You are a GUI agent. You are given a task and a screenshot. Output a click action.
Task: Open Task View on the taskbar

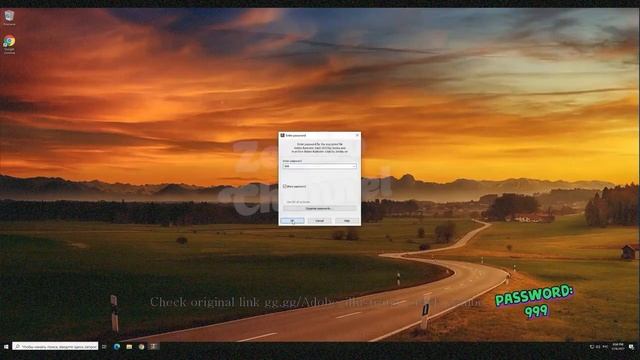click(104, 347)
